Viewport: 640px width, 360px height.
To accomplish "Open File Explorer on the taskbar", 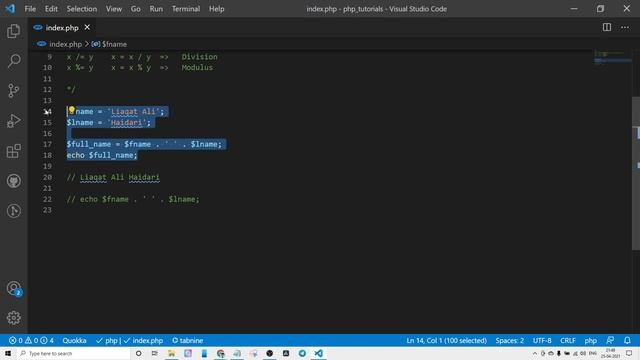I will pyautogui.click(x=171, y=353).
